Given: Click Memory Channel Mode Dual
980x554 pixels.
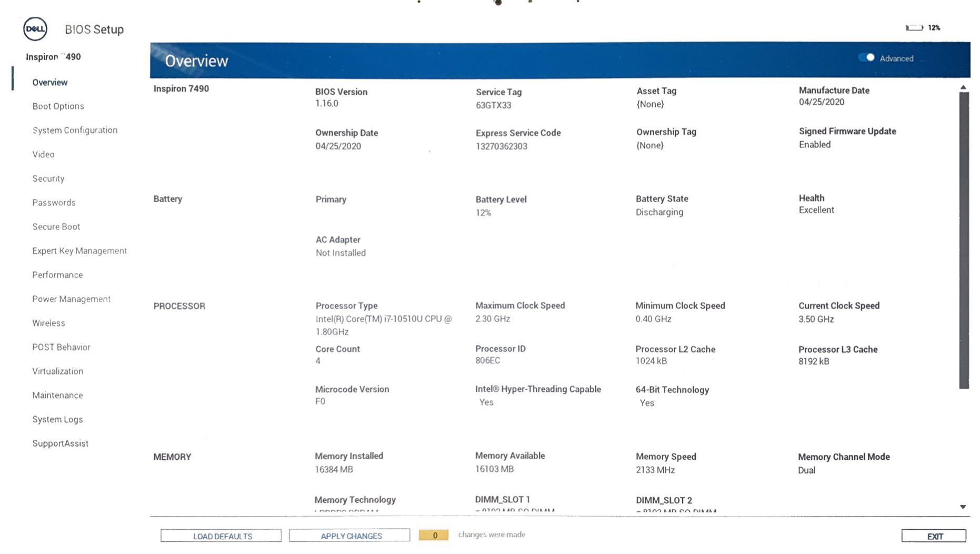Looking at the screenshot, I should (807, 470).
